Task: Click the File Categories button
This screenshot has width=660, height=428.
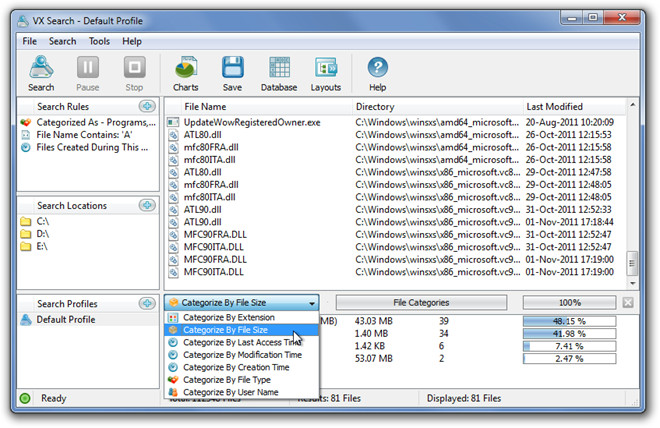Action: [421, 303]
